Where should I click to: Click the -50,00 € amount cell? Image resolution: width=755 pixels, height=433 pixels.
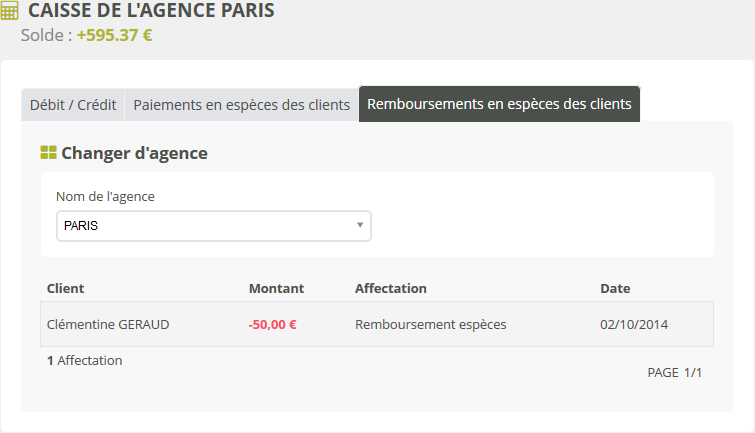click(x=272, y=324)
